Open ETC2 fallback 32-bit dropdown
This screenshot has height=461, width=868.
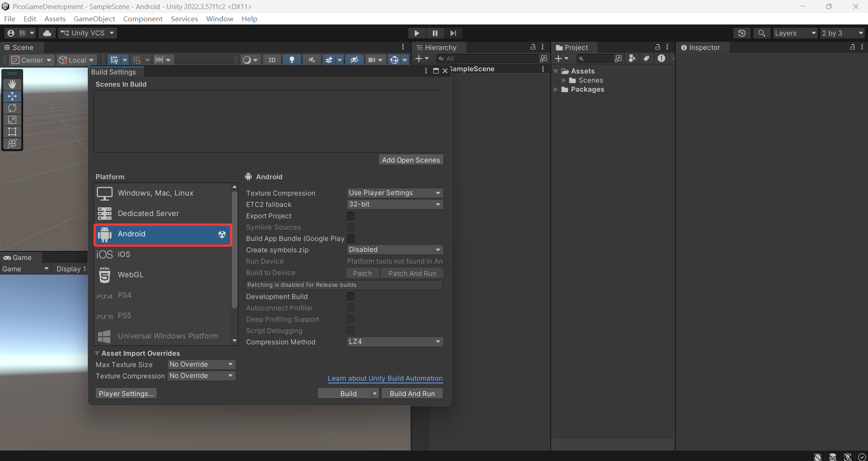coord(395,204)
